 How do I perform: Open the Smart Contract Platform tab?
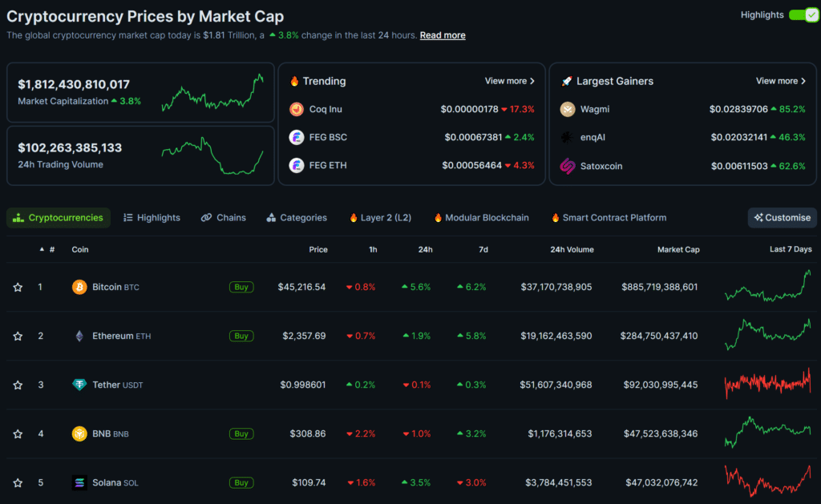coord(609,218)
